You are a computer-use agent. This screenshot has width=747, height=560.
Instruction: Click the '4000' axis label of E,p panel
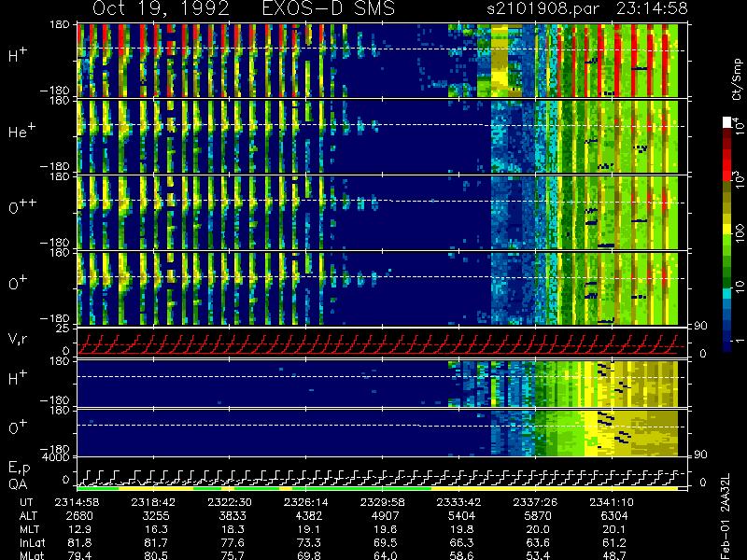[58, 457]
